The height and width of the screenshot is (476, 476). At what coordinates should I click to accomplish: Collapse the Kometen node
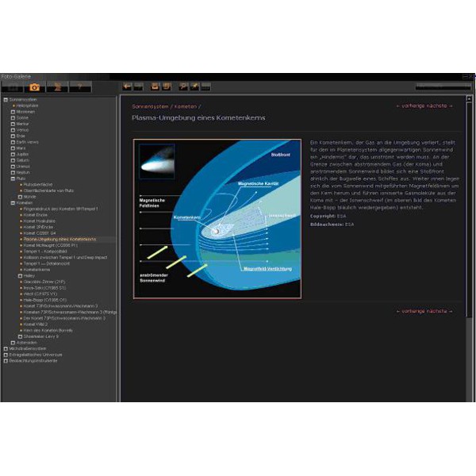coord(13,203)
